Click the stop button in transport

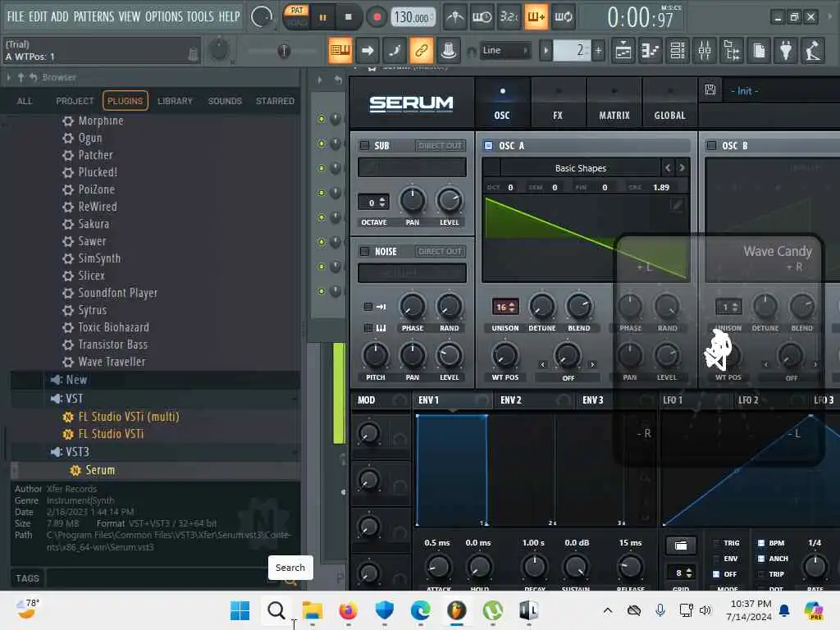[348, 17]
